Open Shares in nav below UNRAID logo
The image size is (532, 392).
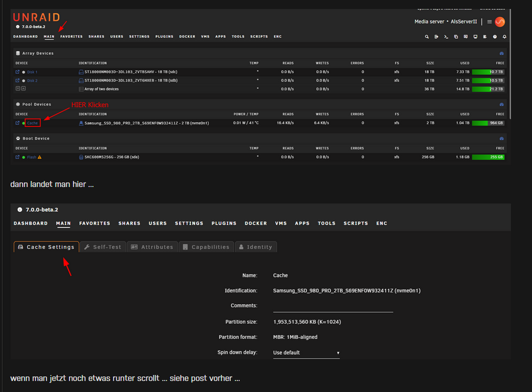click(x=96, y=37)
